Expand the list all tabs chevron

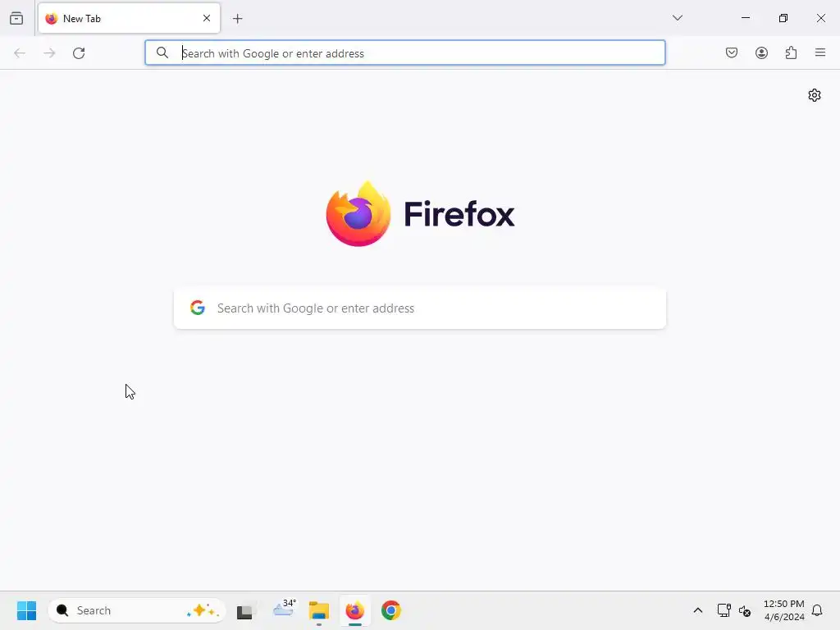pos(678,18)
